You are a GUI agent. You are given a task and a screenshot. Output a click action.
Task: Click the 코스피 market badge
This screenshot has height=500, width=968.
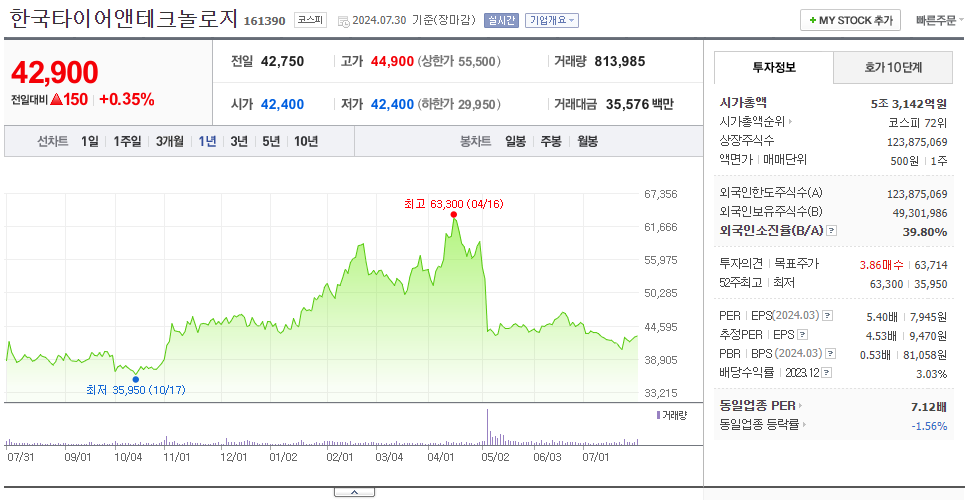pos(310,20)
